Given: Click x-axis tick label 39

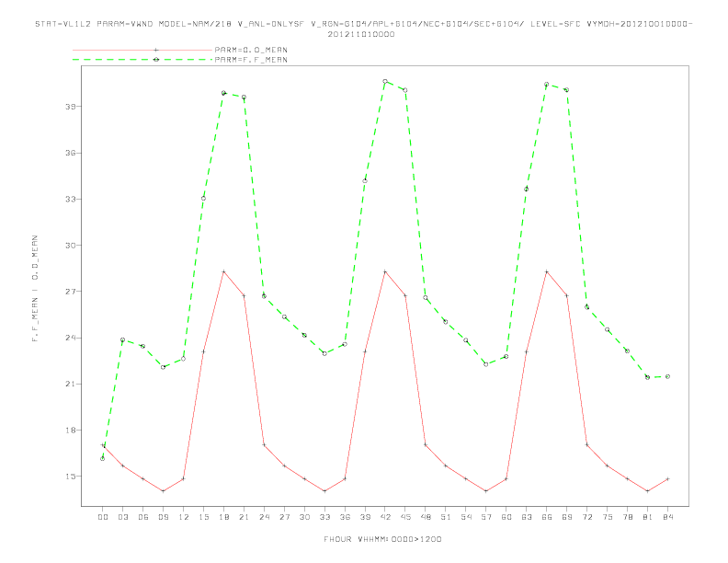Looking at the screenshot, I should tap(365, 517).
